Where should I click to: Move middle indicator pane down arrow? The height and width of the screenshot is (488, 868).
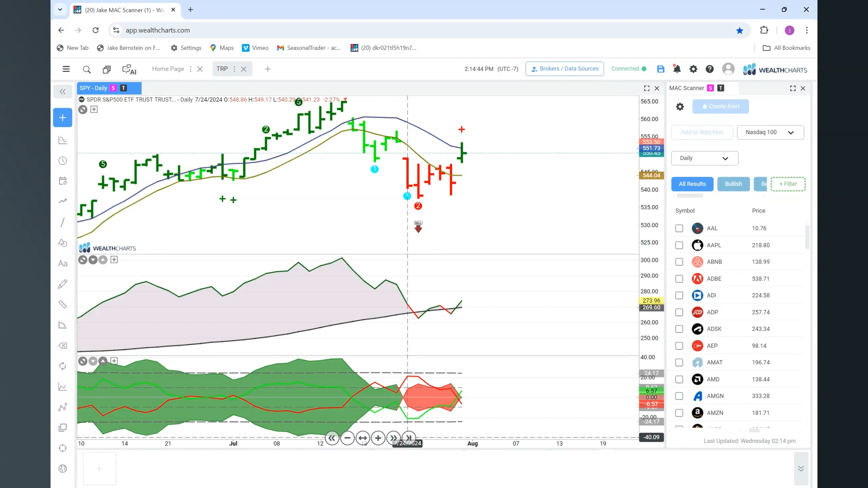pos(93,260)
